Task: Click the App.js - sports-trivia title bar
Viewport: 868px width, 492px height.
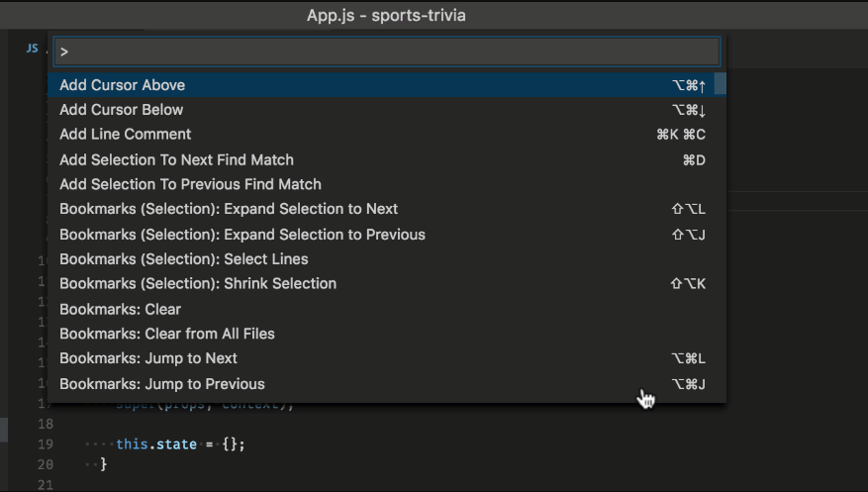Action: coord(386,15)
